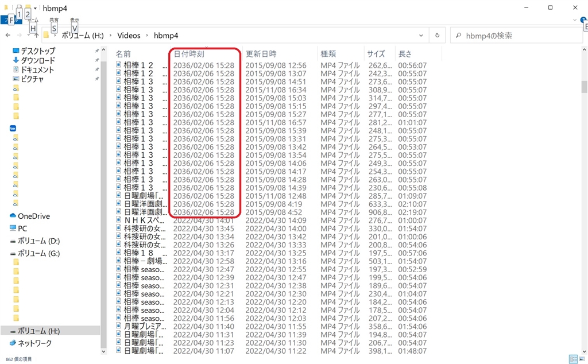
Task: Click drive icon of ボリューム (D:)
Action: 13,241
